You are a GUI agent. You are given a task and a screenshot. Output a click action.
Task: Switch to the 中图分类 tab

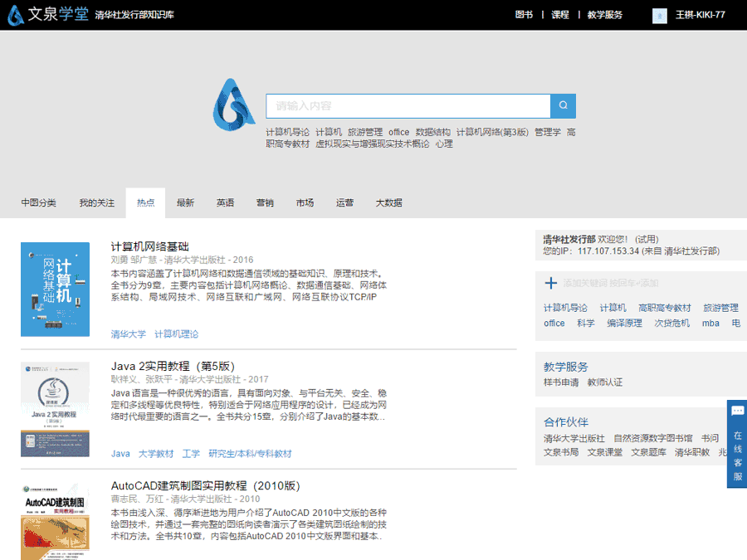coord(38,203)
